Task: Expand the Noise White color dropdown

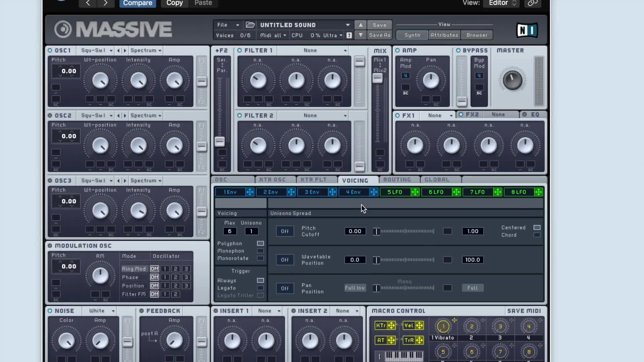Action: coord(113,311)
